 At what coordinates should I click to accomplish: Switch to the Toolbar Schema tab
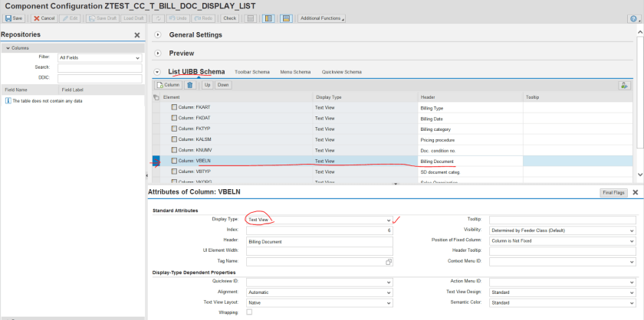click(x=251, y=72)
